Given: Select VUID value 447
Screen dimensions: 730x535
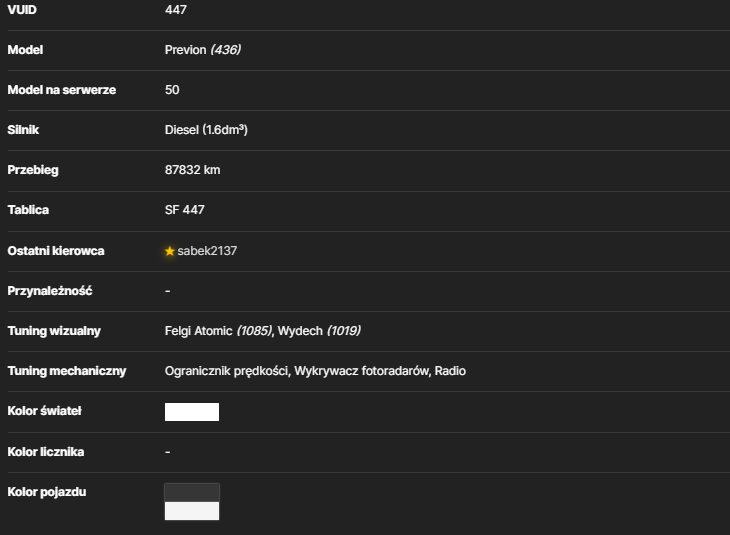Looking at the screenshot, I should coord(176,10).
